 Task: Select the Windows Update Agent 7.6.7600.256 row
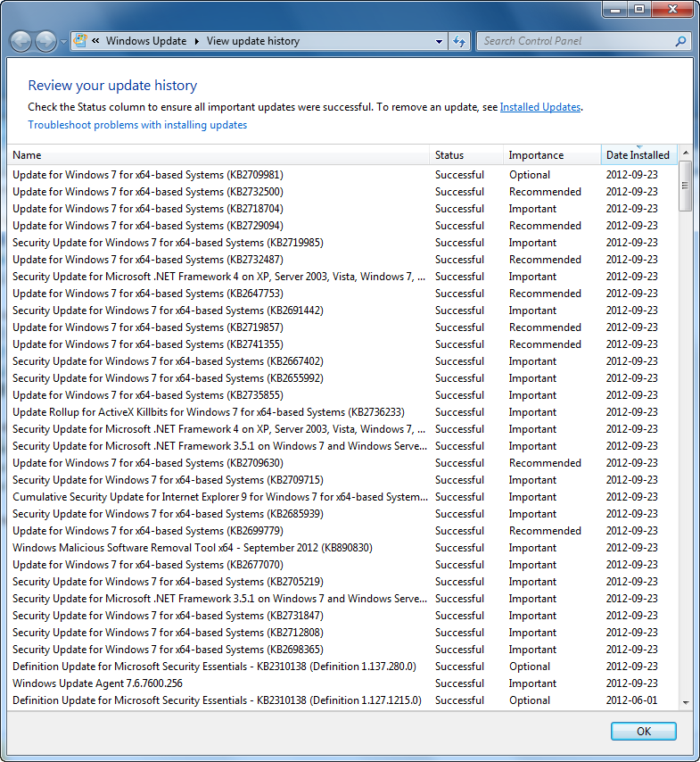[x=342, y=683]
